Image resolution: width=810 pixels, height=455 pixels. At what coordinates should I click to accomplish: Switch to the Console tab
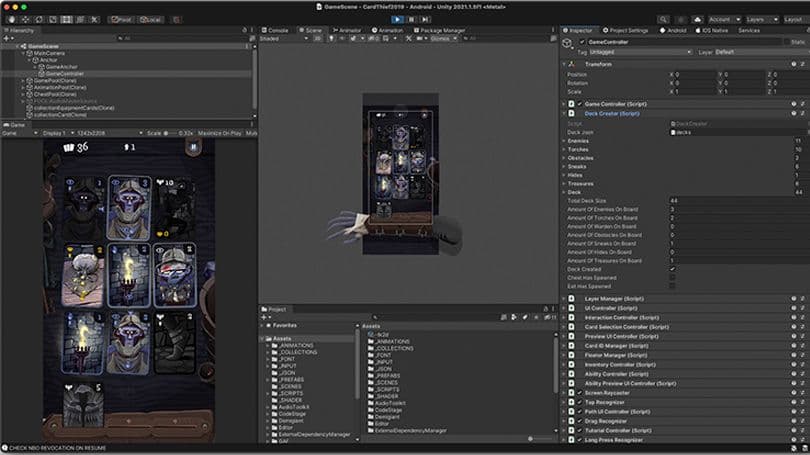(275, 30)
